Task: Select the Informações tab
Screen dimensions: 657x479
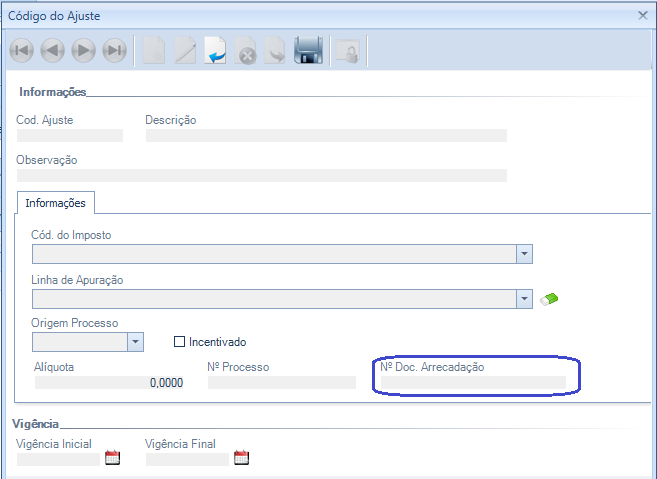Action: [x=55, y=203]
